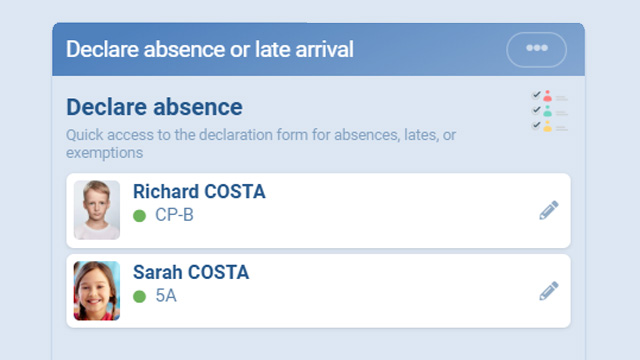Click the yellow person icon in checklist
The image size is (640, 360).
tap(547, 126)
